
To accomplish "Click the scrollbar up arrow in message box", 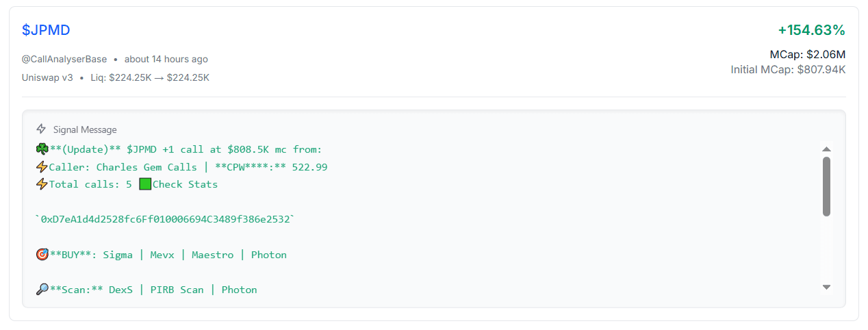I will 826,149.
